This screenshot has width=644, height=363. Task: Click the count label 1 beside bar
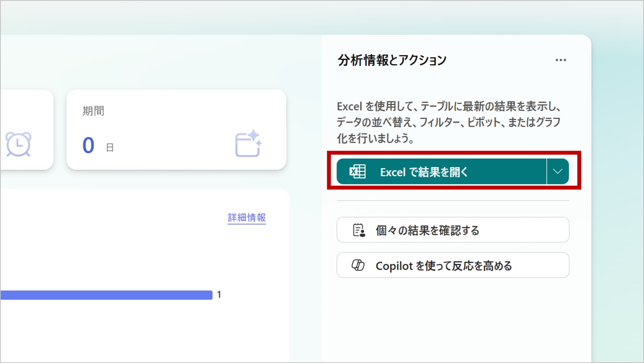tap(219, 294)
